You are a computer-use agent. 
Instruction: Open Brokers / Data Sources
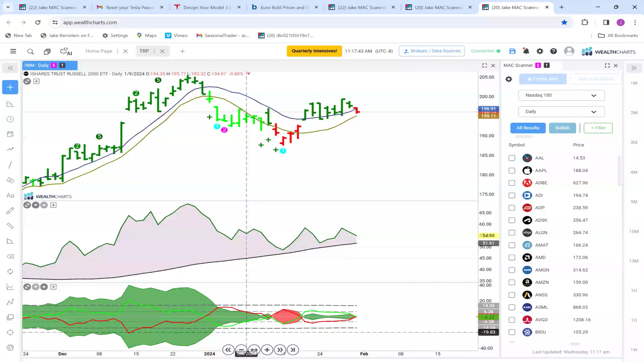pos(432,51)
